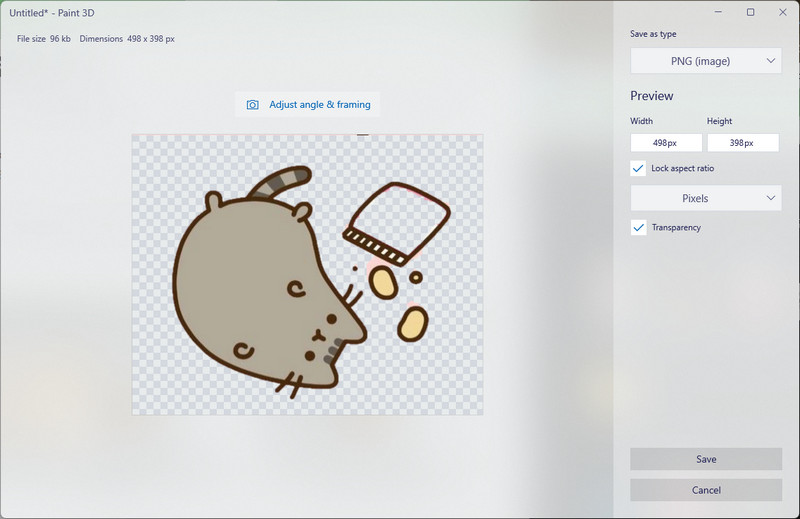800x519 pixels.
Task: Click the Untitled* - Paint 3D title
Action: [52, 13]
